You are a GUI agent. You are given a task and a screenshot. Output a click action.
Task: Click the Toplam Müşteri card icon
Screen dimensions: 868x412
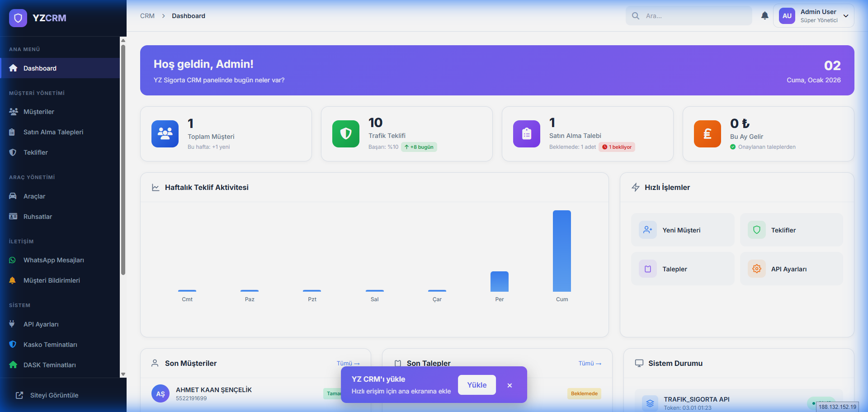pos(165,134)
